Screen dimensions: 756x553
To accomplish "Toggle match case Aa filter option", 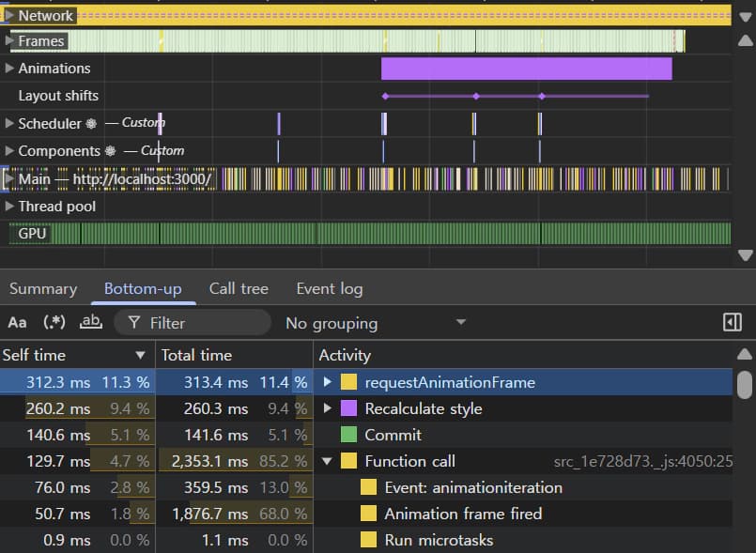I will tap(17, 323).
